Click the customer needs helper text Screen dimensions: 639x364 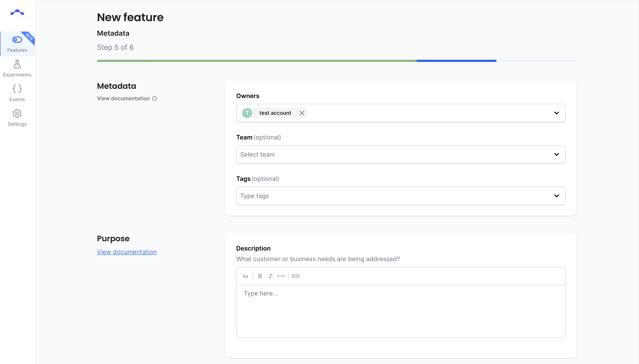[x=318, y=259]
